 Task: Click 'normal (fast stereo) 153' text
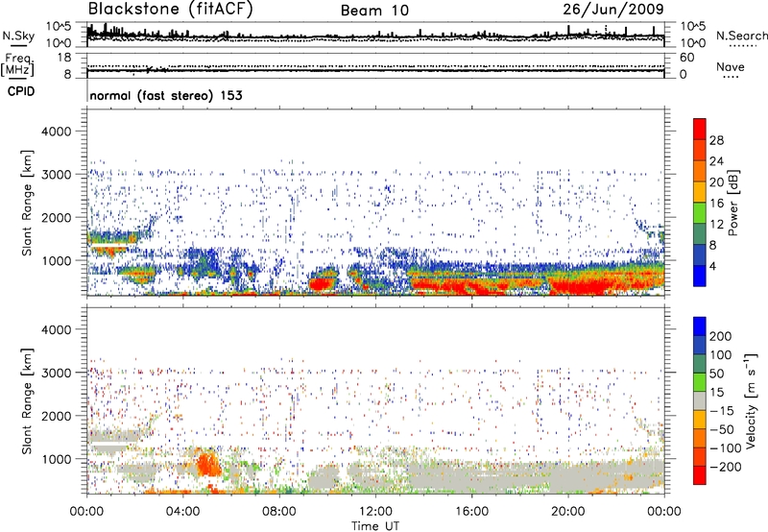[166, 95]
